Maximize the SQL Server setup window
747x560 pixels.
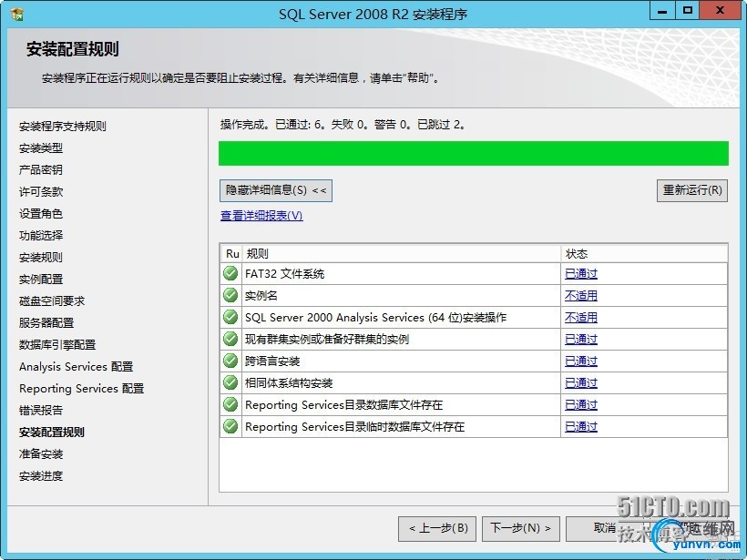click(688, 11)
